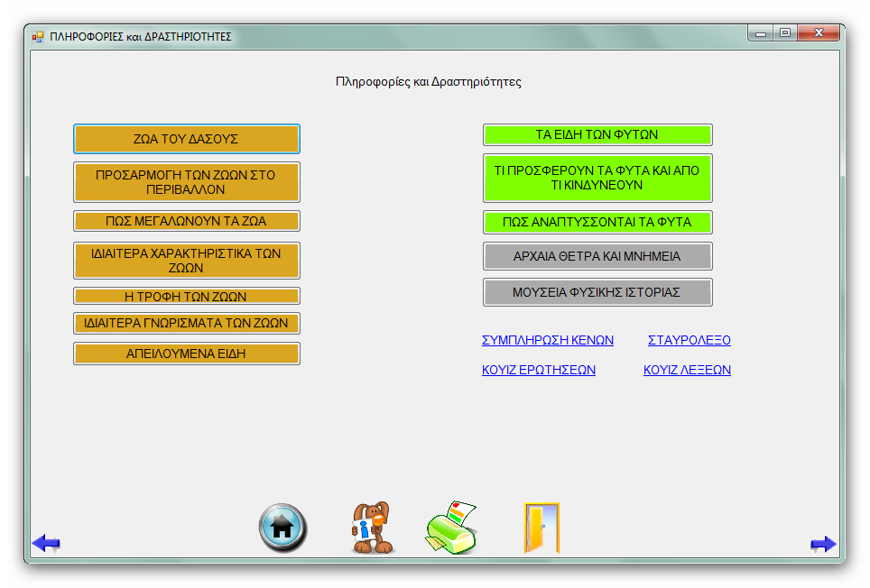This screenshot has height=588, width=870.
Task: Open the ΣΤΑΥΡΟΛΕΞΟ link
Action: (x=690, y=340)
